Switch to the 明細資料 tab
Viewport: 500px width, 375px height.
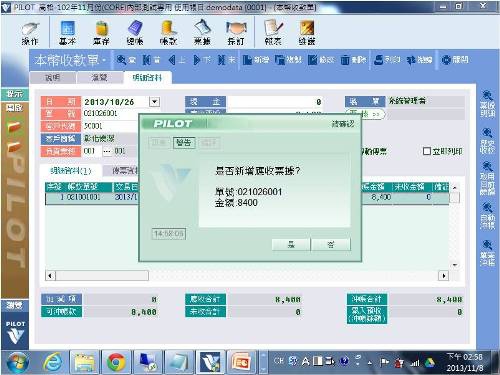coord(147,77)
